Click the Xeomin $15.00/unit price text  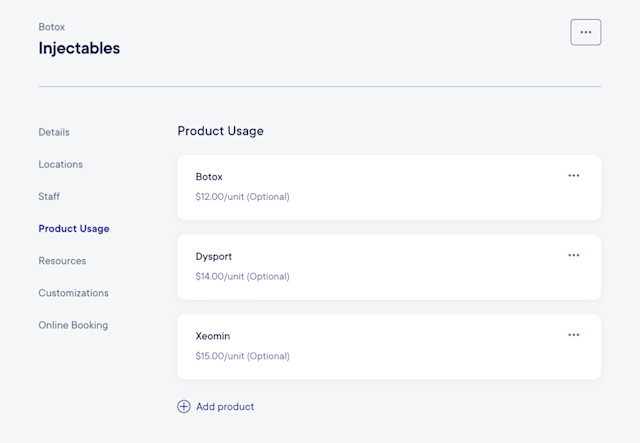(242, 356)
